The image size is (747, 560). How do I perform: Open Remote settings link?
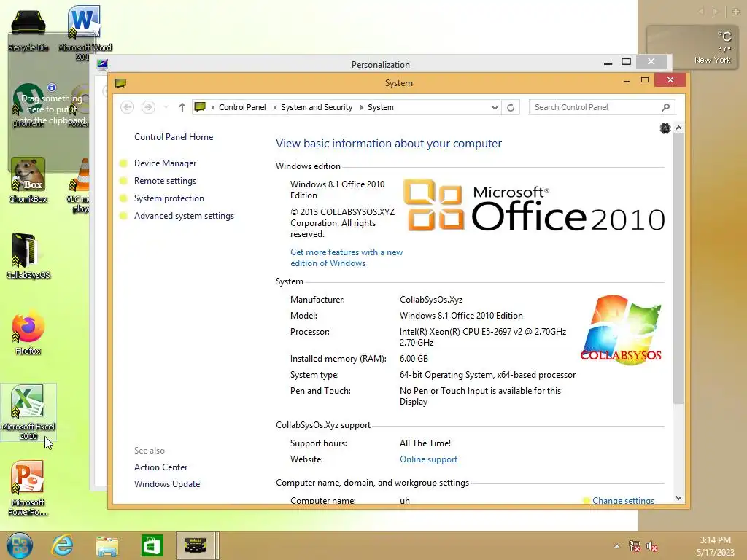coord(166,181)
